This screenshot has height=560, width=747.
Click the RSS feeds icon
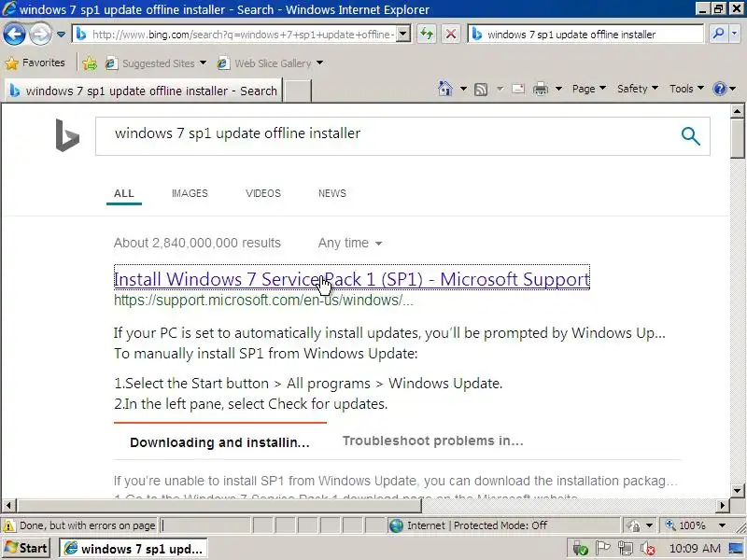pos(481,89)
